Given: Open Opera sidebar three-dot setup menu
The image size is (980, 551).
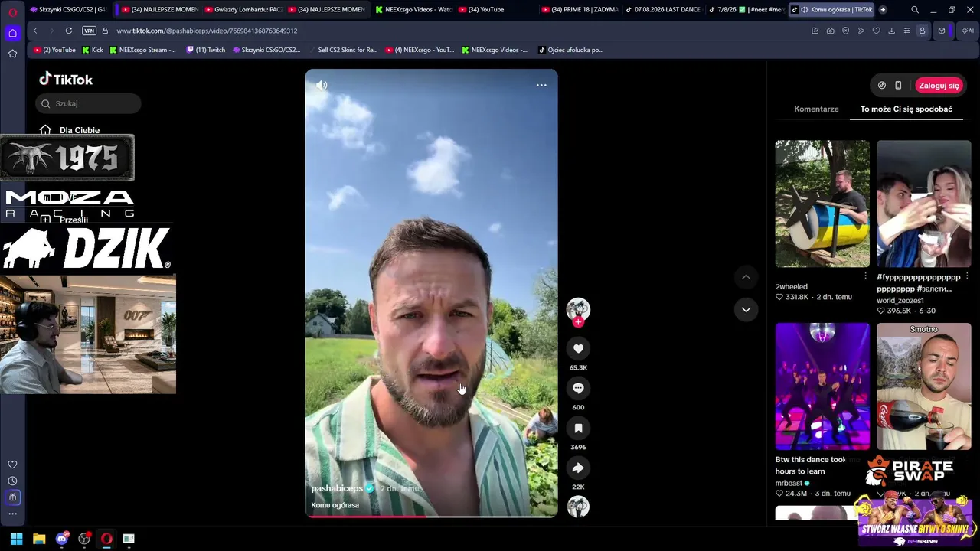Looking at the screenshot, I should (x=12, y=514).
